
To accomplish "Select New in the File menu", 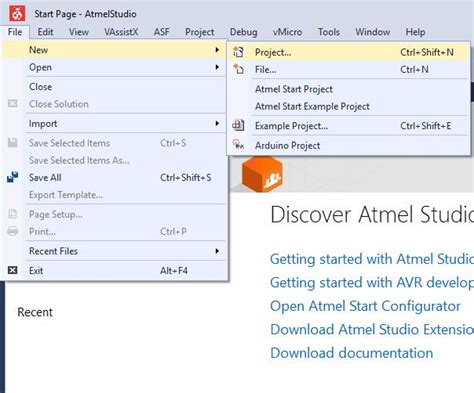I will point(115,50).
